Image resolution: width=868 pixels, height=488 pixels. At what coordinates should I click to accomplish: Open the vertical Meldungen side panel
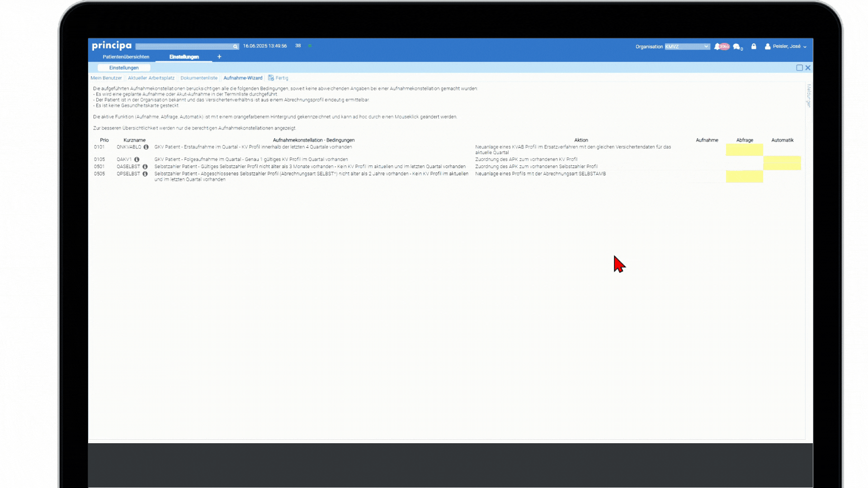pos(809,96)
